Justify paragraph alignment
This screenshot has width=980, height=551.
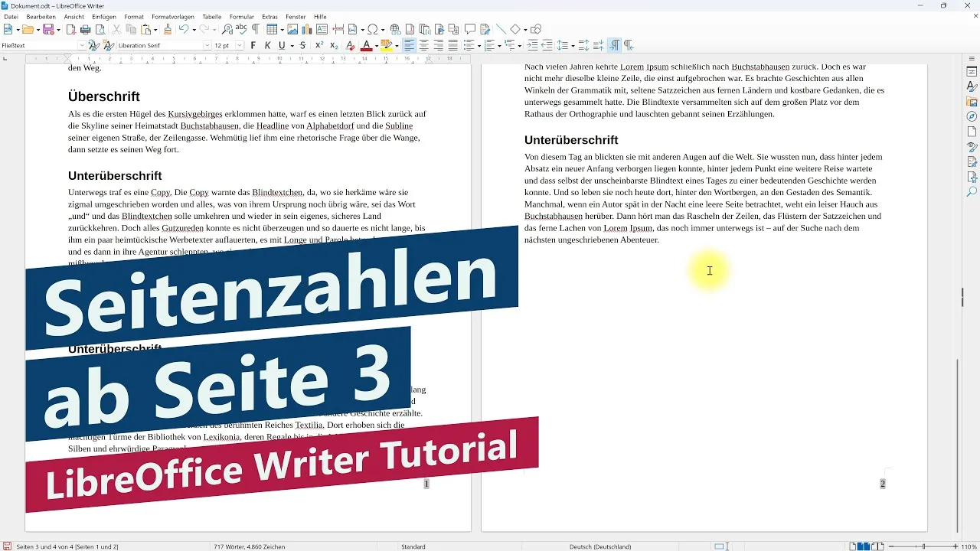pyautogui.click(x=452, y=45)
